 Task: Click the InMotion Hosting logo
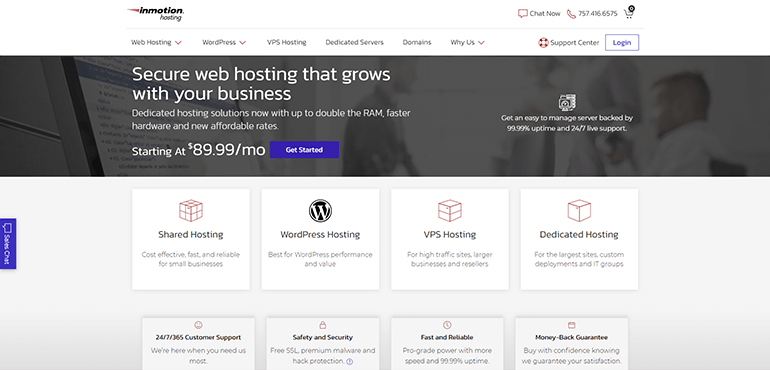156,13
